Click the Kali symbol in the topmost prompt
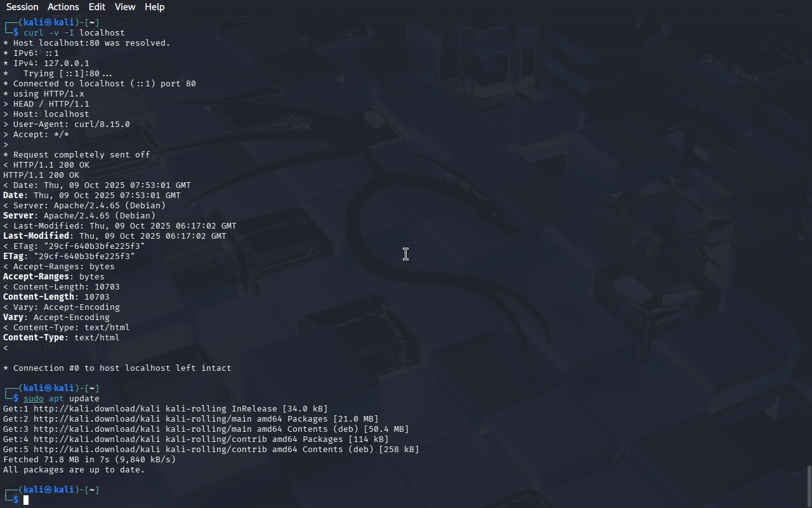 point(49,23)
